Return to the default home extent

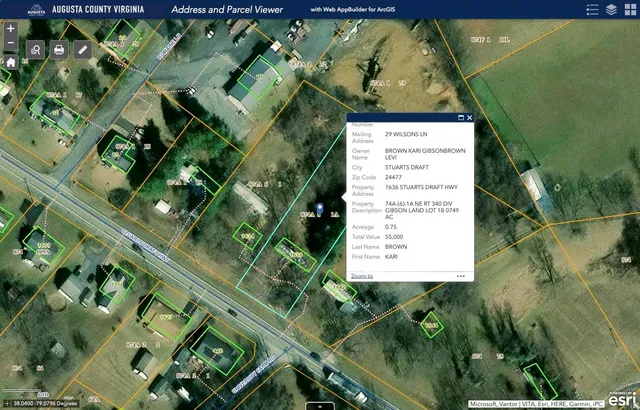[x=10, y=61]
